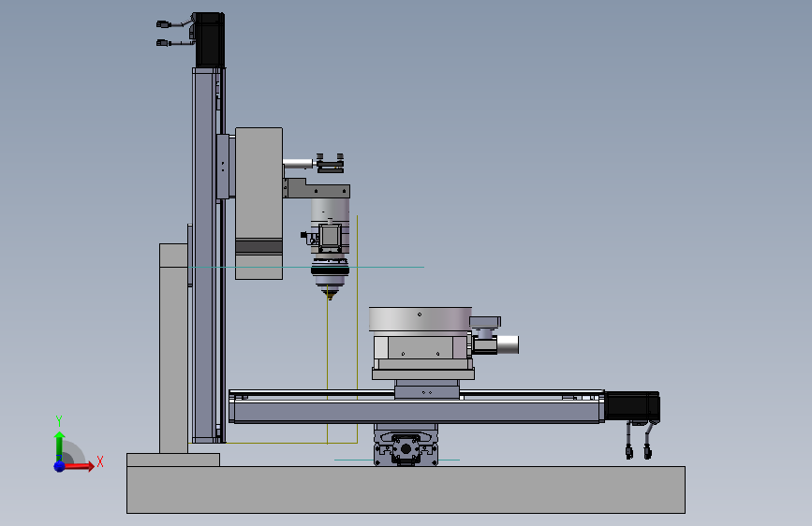Select the black motor at the horizontal rail's right end
The image size is (812, 526).
[632, 406]
